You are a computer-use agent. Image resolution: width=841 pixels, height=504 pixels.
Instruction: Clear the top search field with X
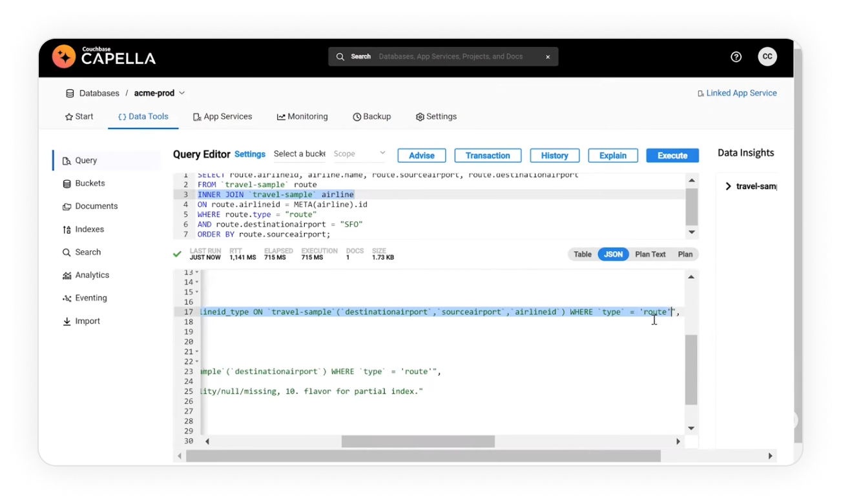(548, 57)
